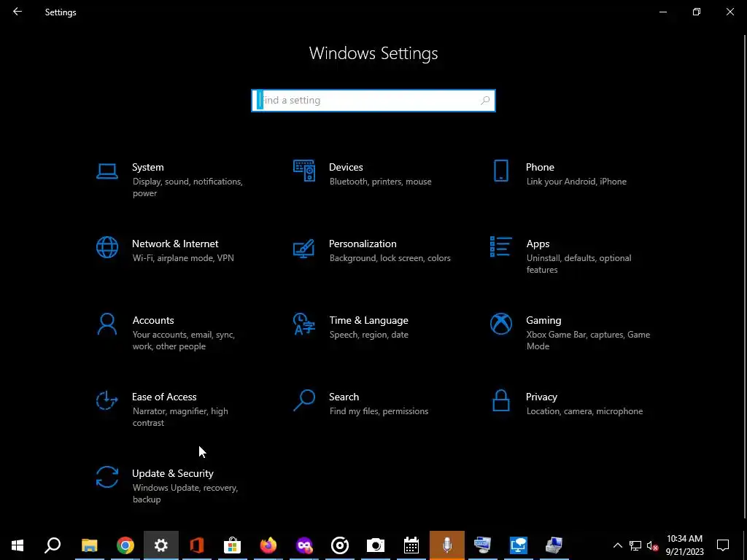747x560 pixels.
Task: Open Gaming via Xbox logo icon
Action: (500, 324)
